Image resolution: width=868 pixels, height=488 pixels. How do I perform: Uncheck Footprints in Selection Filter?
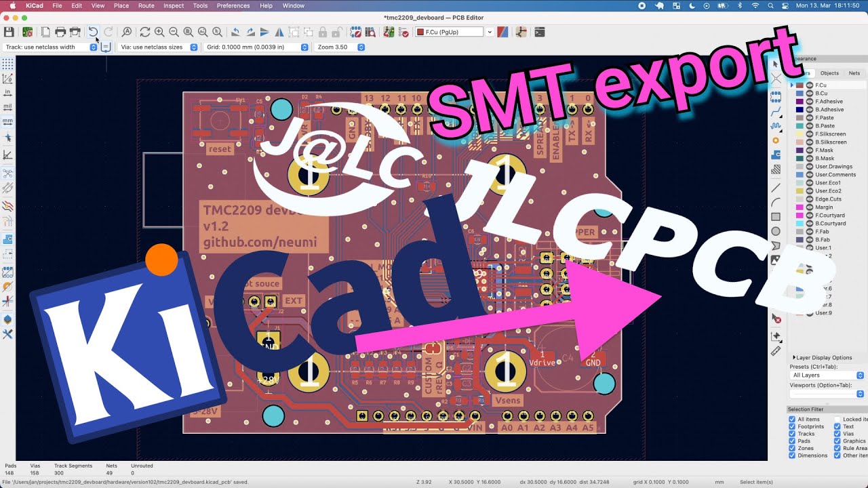pos(792,426)
